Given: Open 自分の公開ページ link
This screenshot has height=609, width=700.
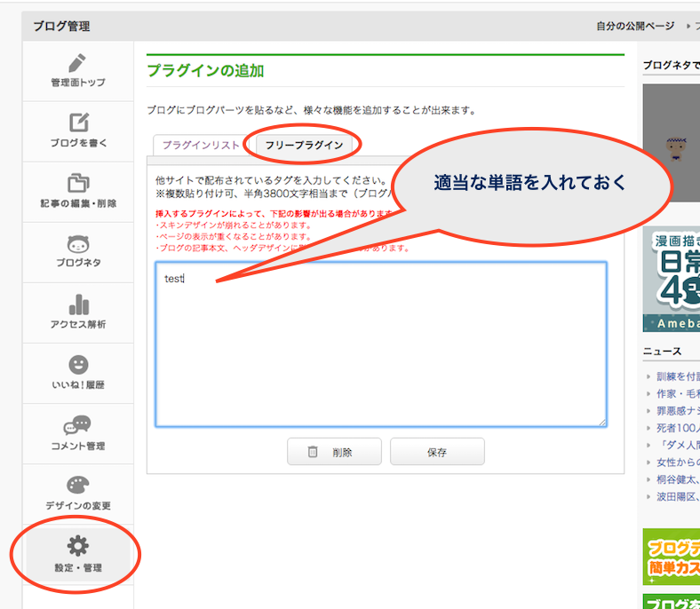Looking at the screenshot, I should (x=635, y=26).
